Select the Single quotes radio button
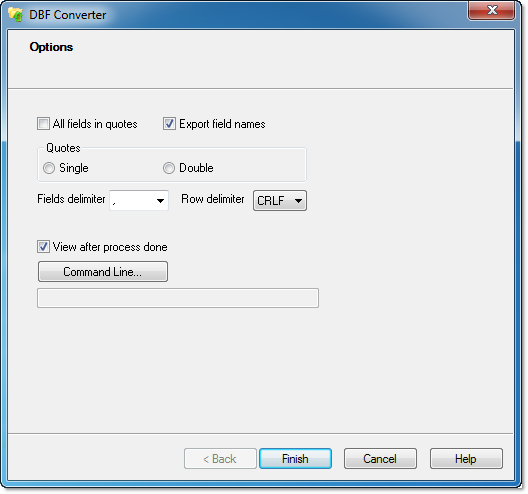Viewport: 528px width, 494px height. [49, 168]
